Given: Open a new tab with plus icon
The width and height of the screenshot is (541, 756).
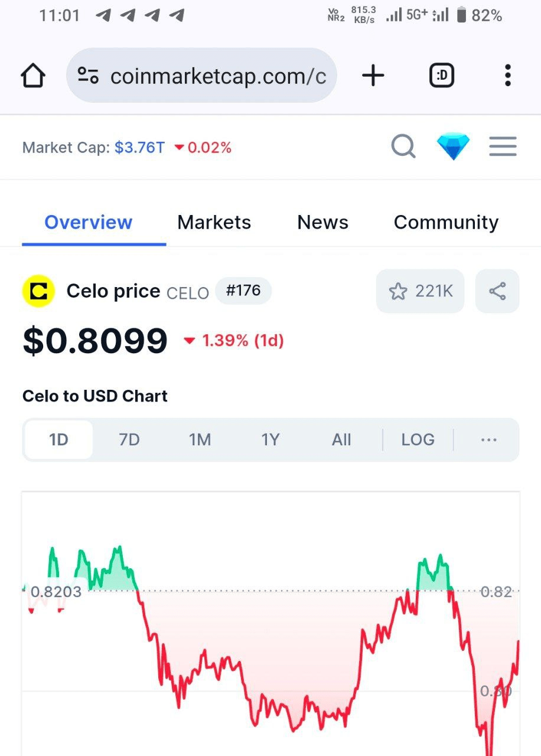Looking at the screenshot, I should pyautogui.click(x=373, y=76).
